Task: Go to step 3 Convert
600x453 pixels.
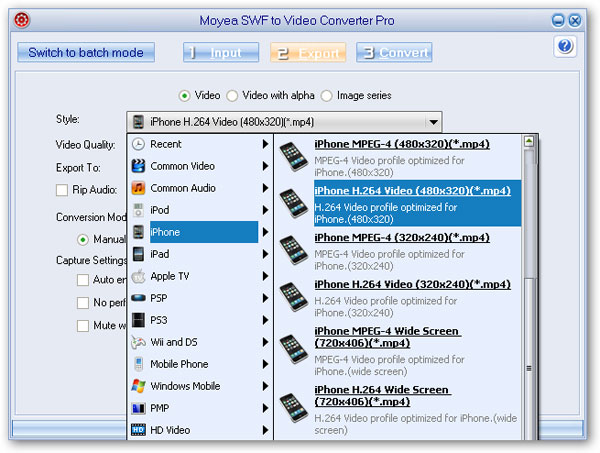Action: (394, 52)
